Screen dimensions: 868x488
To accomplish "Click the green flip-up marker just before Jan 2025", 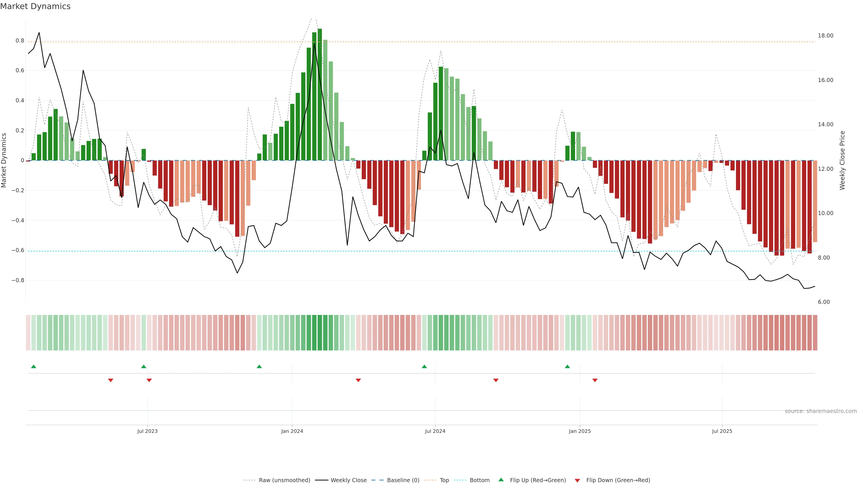I will (567, 366).
